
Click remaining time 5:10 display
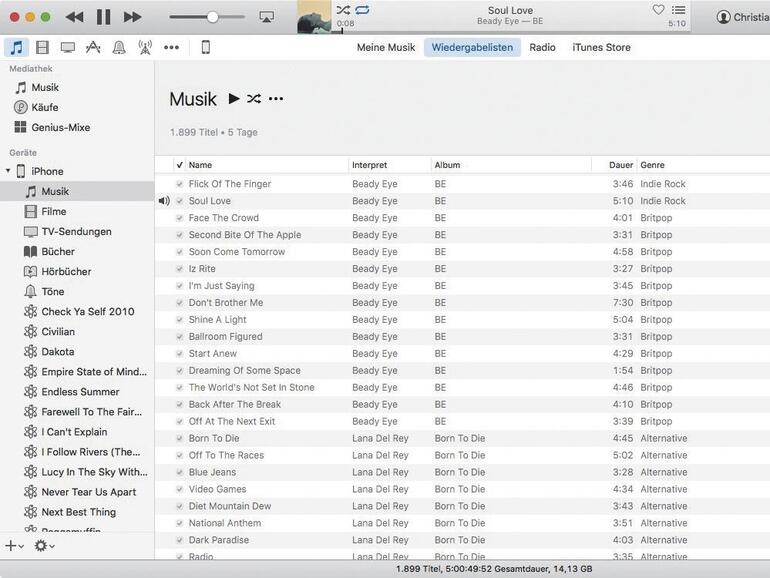[677, 24]
